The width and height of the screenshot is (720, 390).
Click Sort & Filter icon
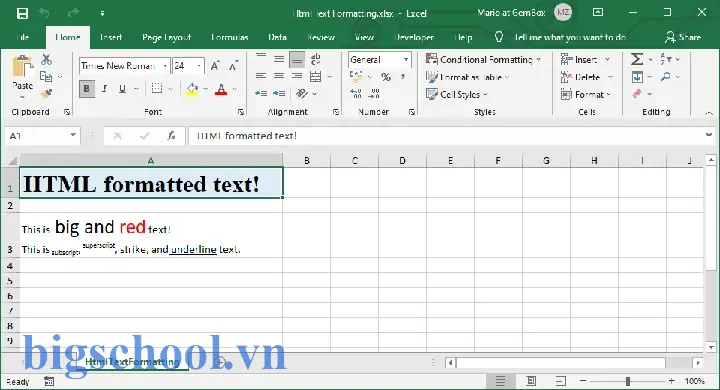coord(666,59)
